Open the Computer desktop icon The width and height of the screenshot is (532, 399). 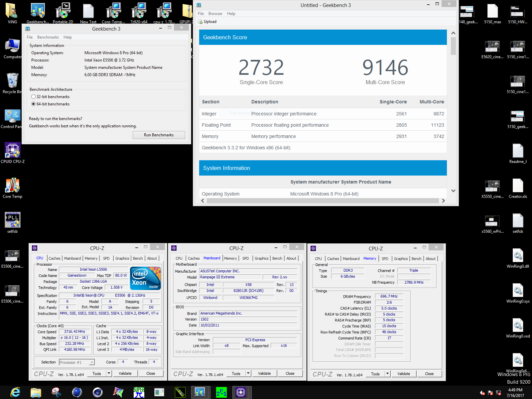12,49
